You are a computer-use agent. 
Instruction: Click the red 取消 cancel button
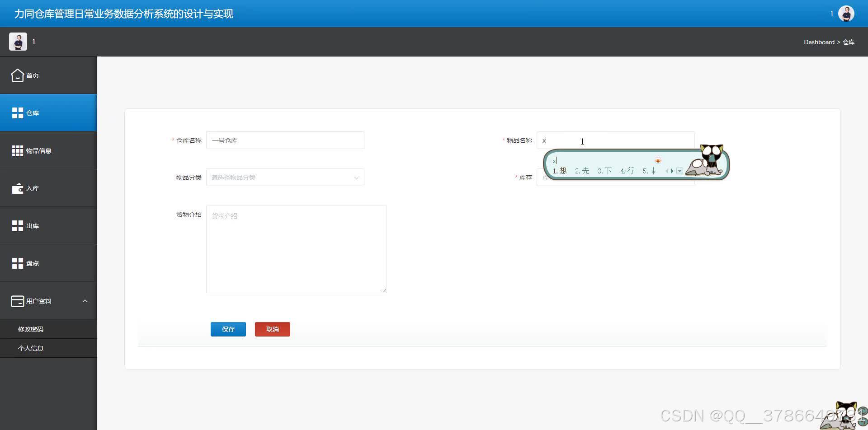tap(273, 329)
